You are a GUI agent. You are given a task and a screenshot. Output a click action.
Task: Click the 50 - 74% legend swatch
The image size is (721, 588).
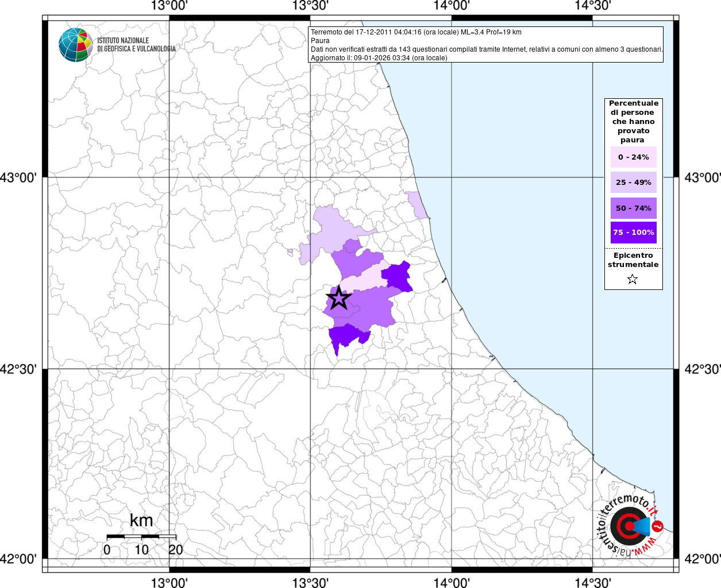[x=633, y=208]
